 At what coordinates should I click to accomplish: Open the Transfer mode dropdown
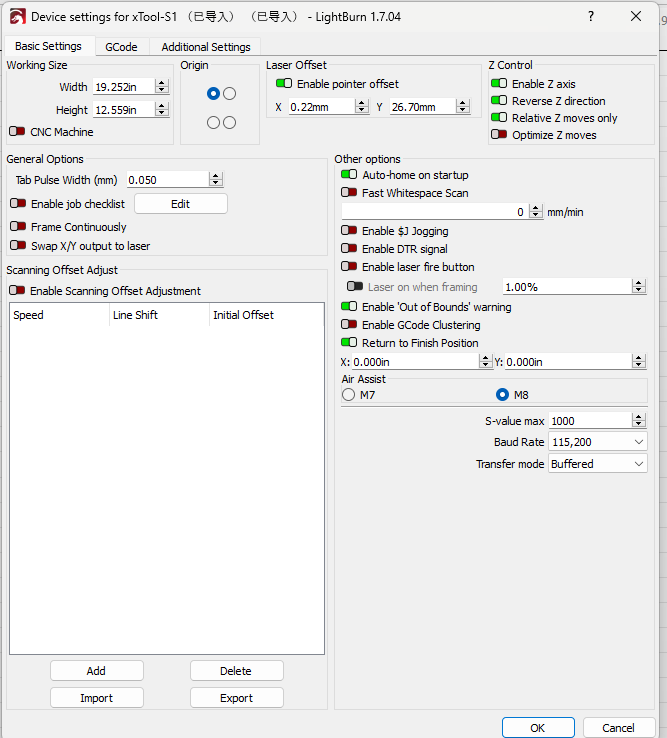[x=598, y=464]
